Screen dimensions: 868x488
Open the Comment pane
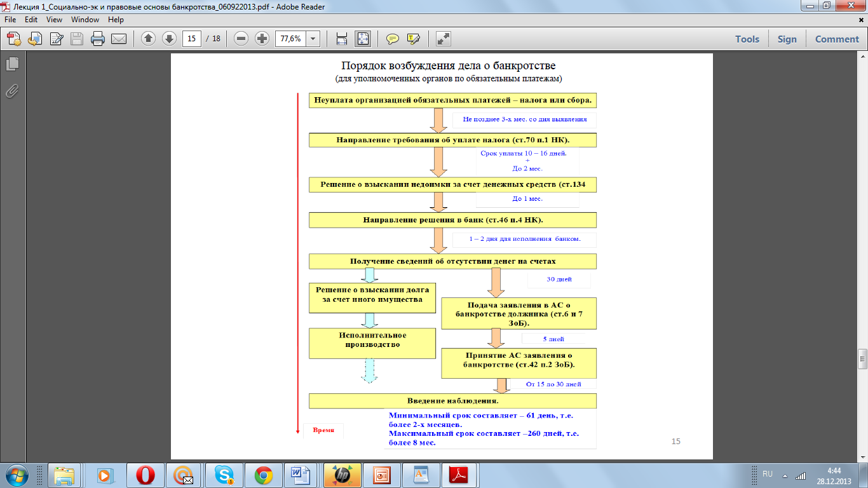[x=837, y=39]
